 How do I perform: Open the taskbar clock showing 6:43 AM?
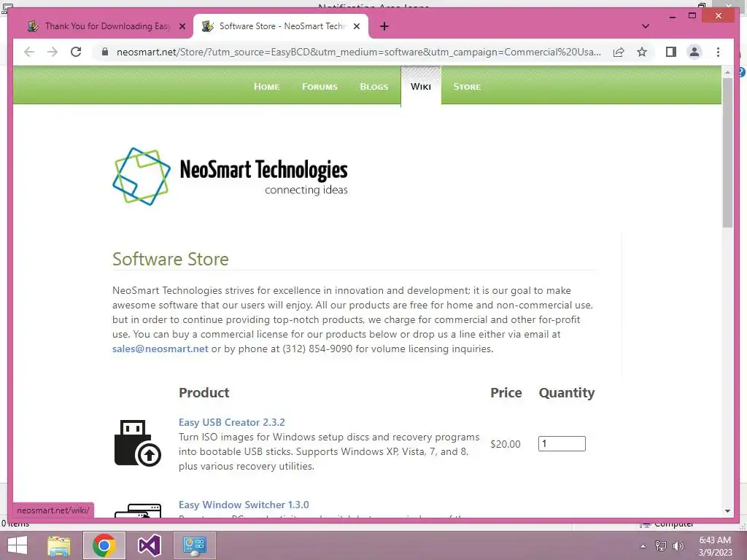715,545
